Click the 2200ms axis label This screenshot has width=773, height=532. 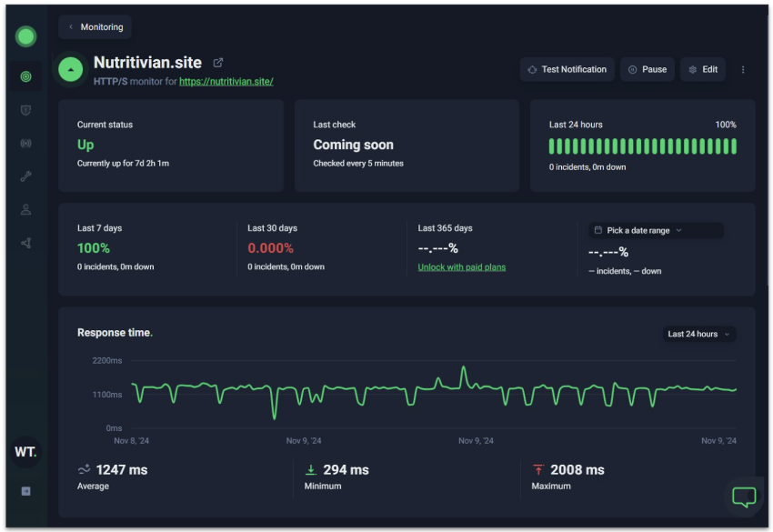tap(107, 361)
